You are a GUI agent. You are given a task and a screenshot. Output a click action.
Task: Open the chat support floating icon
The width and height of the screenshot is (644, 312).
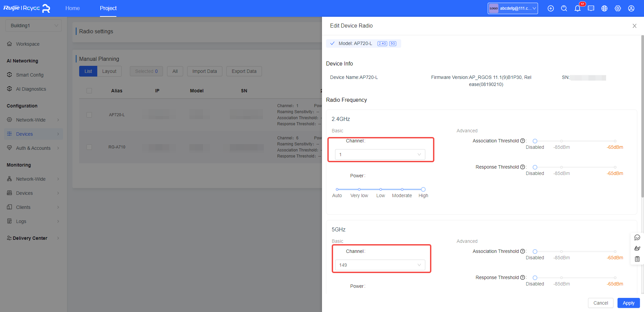637,237
